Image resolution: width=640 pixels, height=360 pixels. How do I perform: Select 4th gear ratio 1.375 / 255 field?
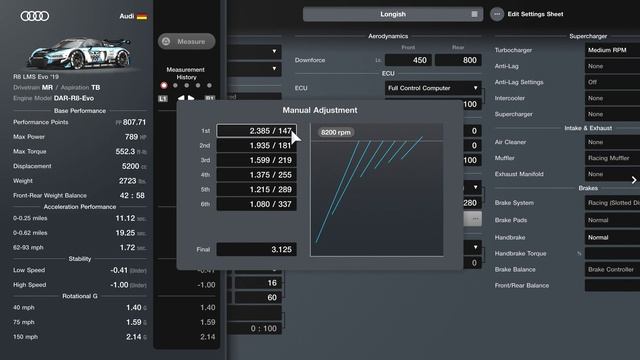pos(256,175)
